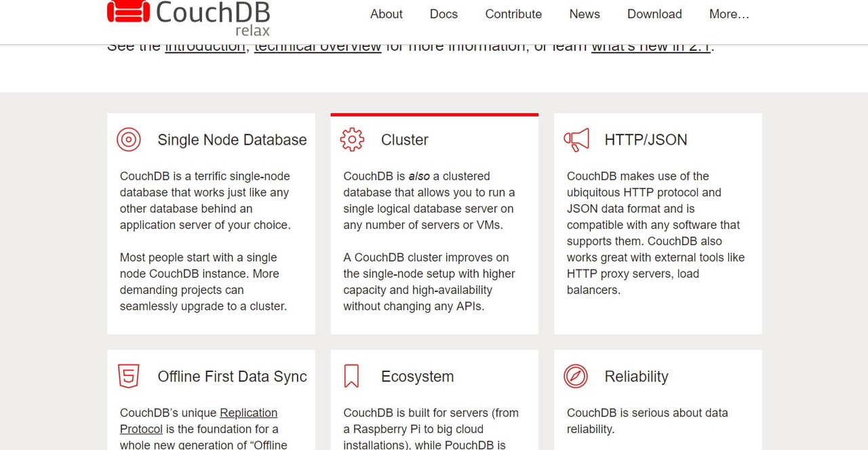This screenshot has width=868, height=450.
Task: Select News in the navigation bar
Action: (585, 14)
